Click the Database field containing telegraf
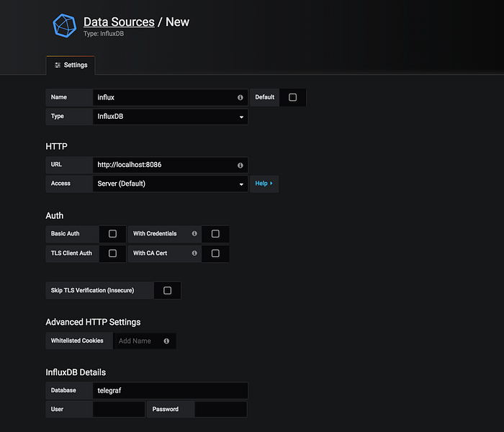This screenshot has height=432, width=504. [171, 390]
